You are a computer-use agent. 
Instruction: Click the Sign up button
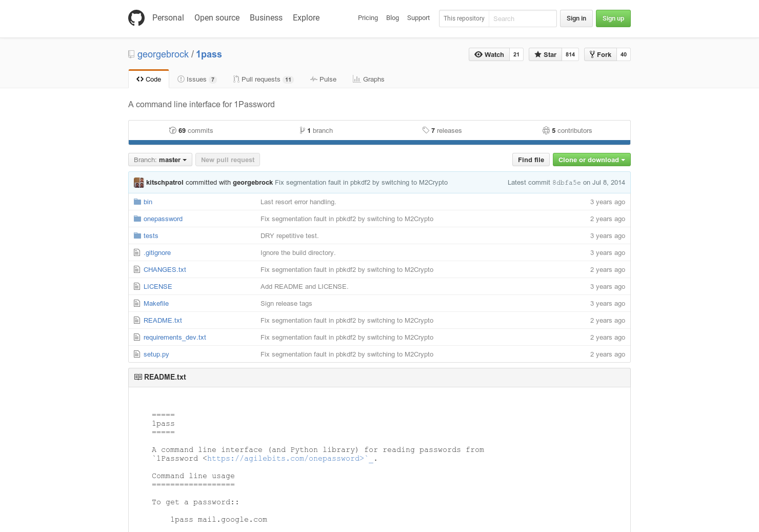[x=613, y=18]
